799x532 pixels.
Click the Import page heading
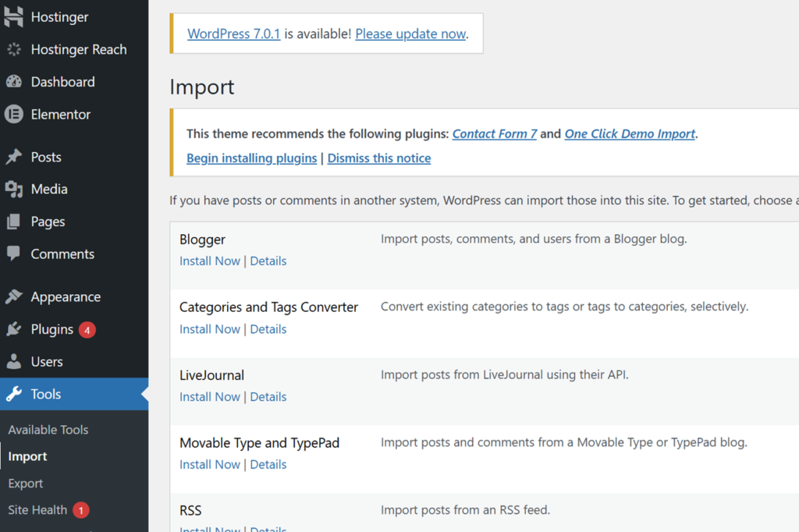202,87
